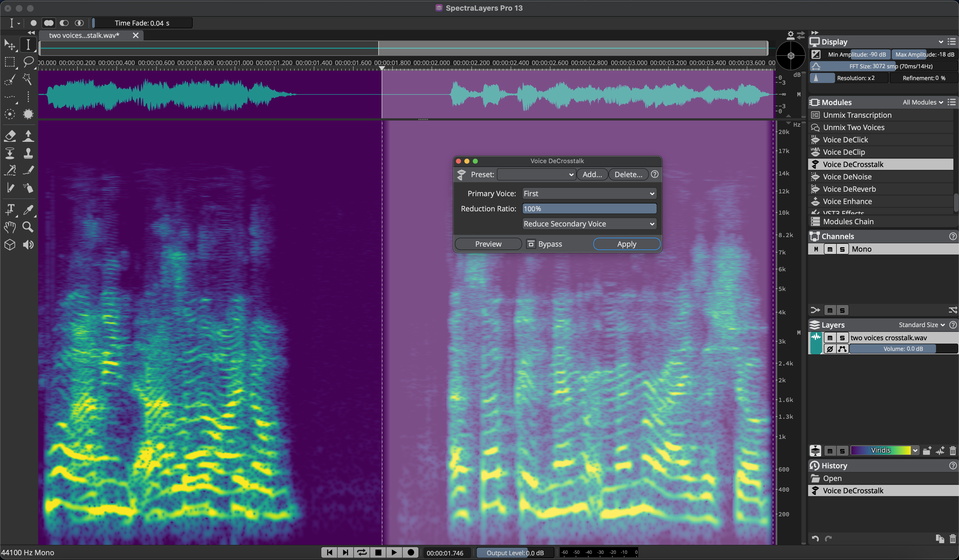
Task: Click the undo arrow in History panel
Action: [x=815, y=539]
